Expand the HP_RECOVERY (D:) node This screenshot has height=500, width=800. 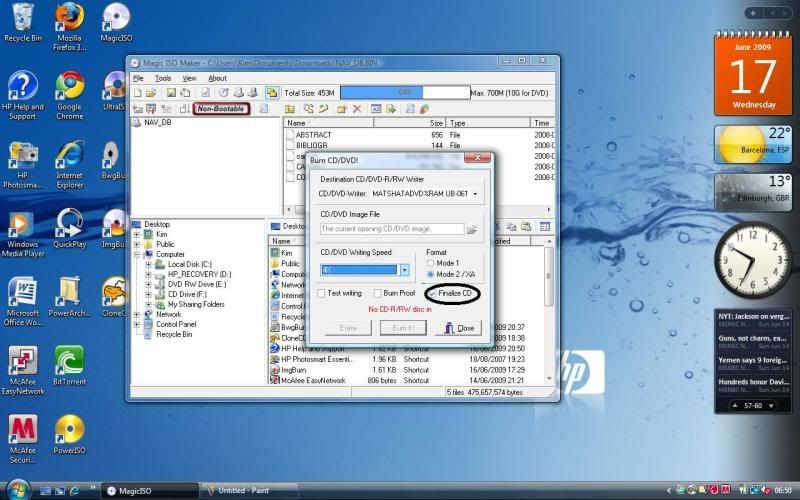(x=148, y=274)
